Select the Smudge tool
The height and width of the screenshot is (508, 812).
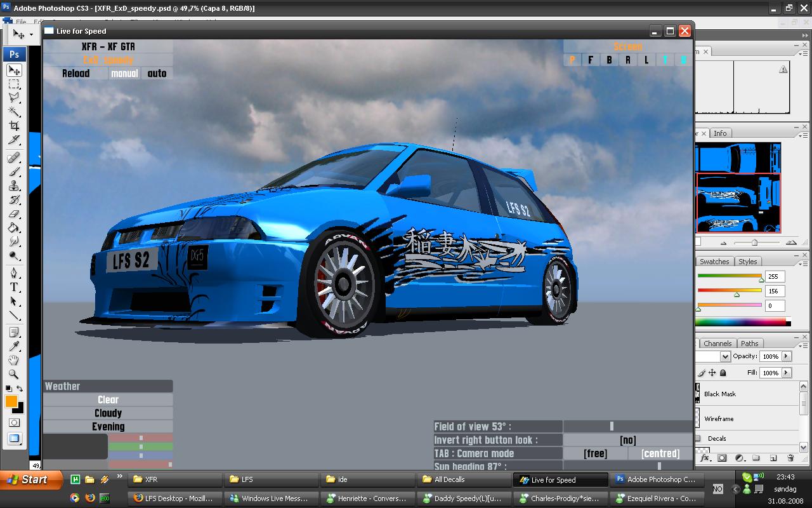pyautogui.click(x=14, y=241)
